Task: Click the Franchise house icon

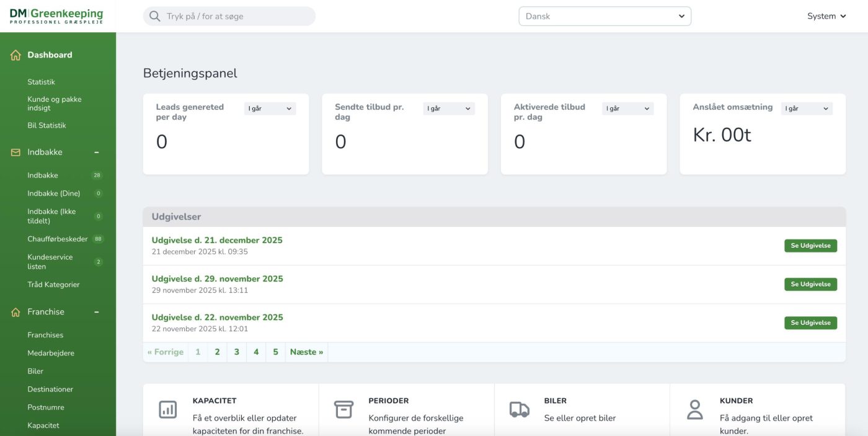Action: tap(15, 313)
